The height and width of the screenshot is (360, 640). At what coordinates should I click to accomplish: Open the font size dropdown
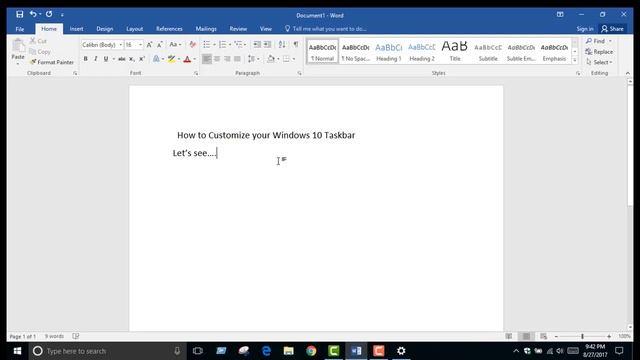pos(141,45)
